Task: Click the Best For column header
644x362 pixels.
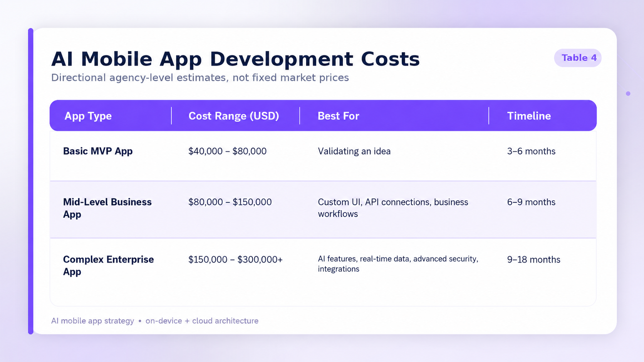Action: (x=338, y=116)
